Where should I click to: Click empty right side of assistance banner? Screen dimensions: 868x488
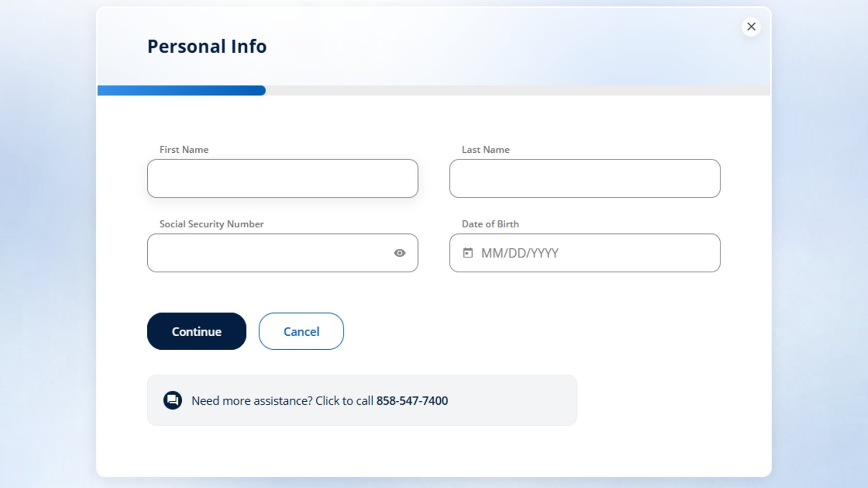pos(517,401)
